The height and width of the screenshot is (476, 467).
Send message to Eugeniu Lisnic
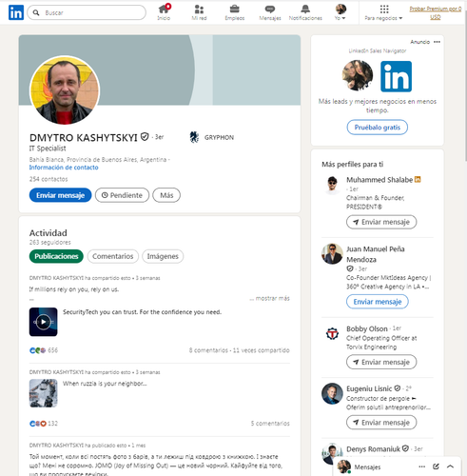pyautogui.click(x=381, y=423)
